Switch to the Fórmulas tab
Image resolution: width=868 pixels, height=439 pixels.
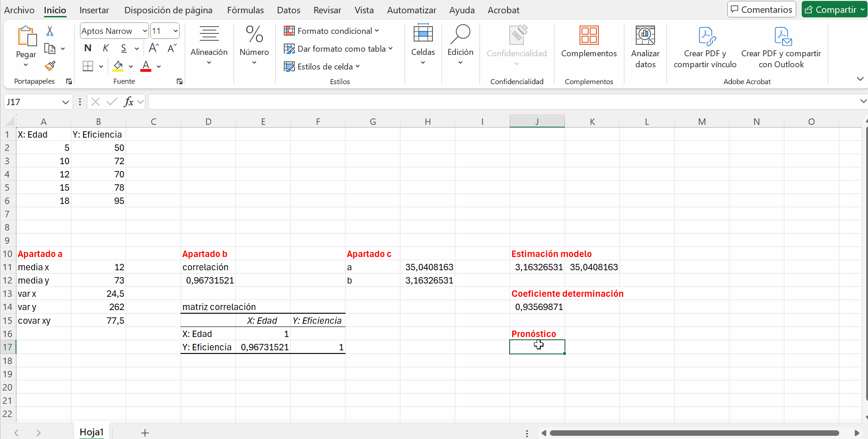click(x=245, y=10)
